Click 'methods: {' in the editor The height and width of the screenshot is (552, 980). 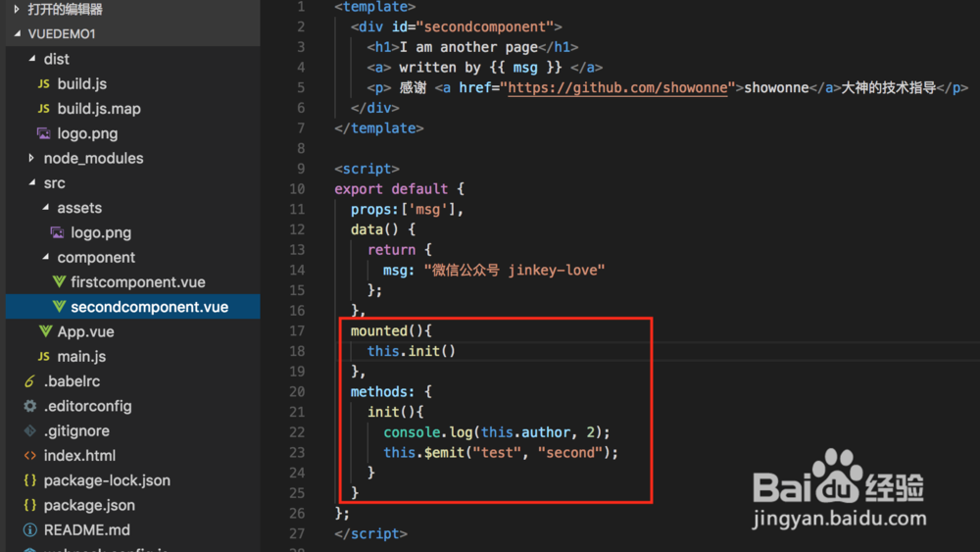coord(391,391)
